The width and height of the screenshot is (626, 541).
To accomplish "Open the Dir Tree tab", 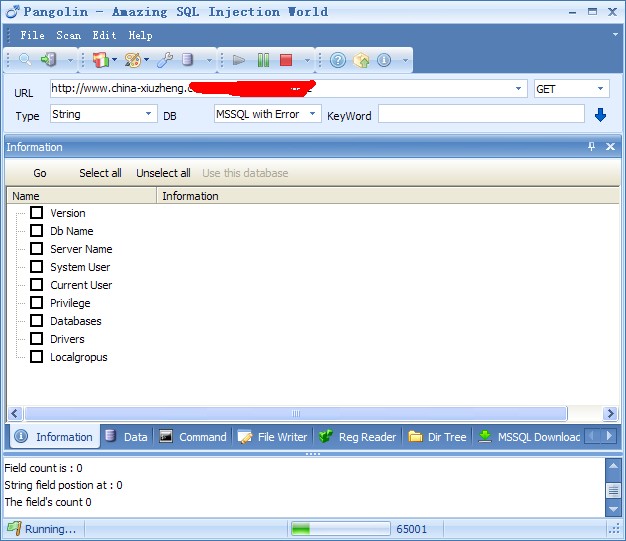I will click(438, 436).
